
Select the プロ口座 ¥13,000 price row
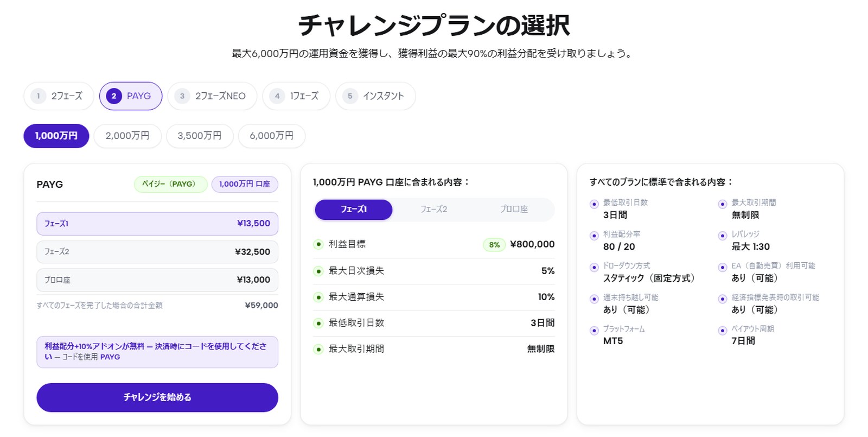tap(157, 280)
